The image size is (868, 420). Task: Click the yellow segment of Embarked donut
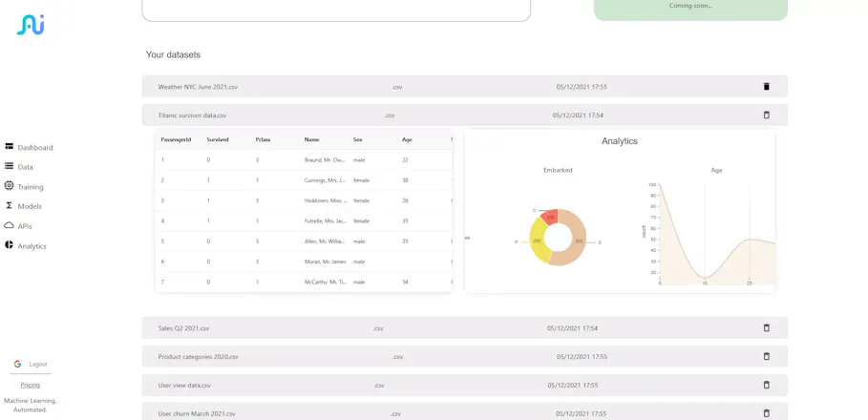click(x=537, y=241)
